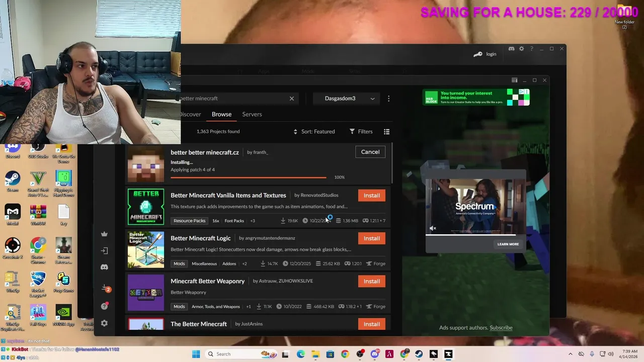
Task: Open the Sort: Featured dropdown
Action: (314, 132)
